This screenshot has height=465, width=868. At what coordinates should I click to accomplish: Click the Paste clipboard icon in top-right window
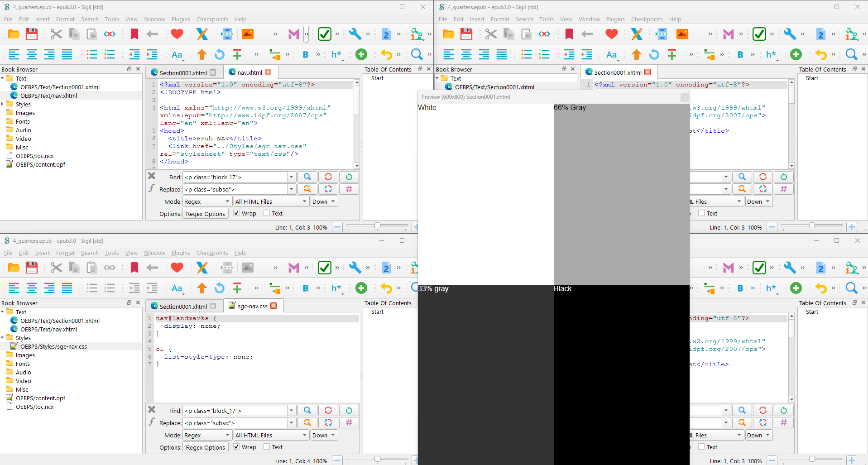pos(526,34)
